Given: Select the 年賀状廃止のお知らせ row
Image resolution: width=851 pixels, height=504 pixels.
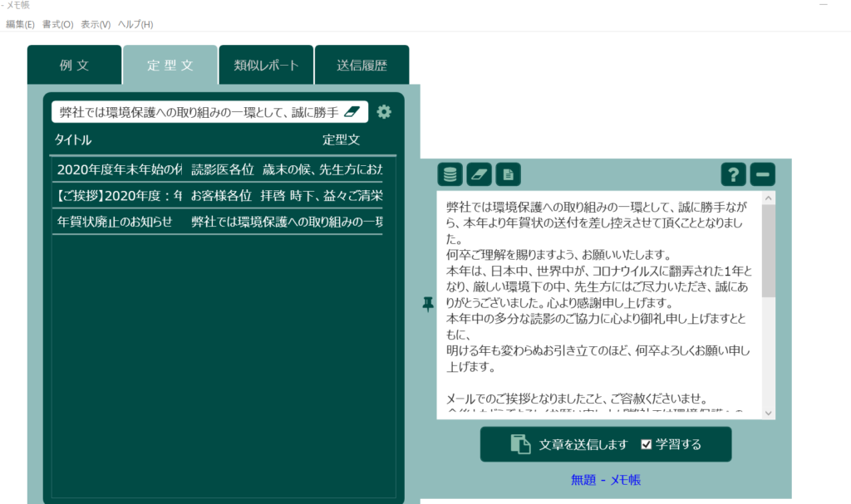Looking at the screenshot, I should 218,222.
